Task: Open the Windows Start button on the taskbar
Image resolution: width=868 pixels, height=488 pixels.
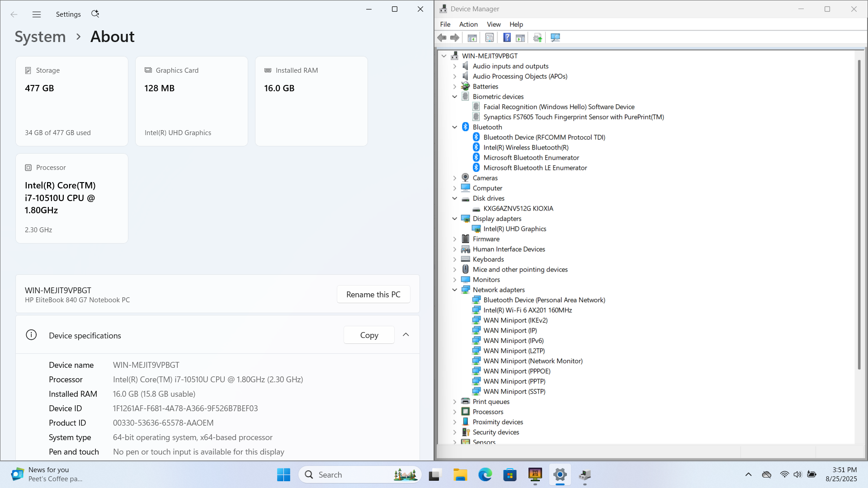Action: [283, 475]
